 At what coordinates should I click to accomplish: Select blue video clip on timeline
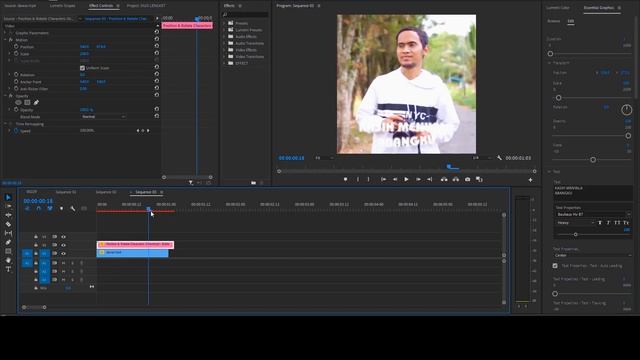132,253
